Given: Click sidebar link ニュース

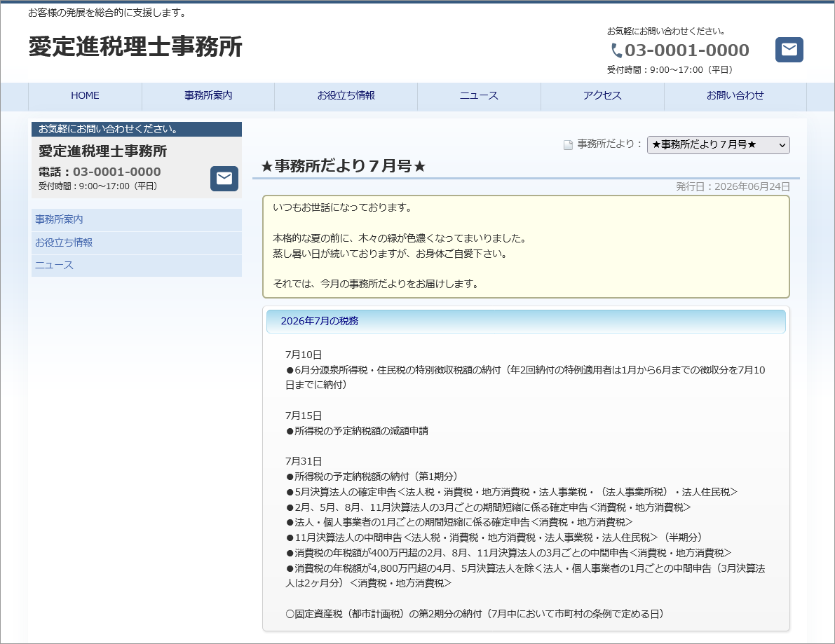Looking at the screenshot, I should (136, 265).
